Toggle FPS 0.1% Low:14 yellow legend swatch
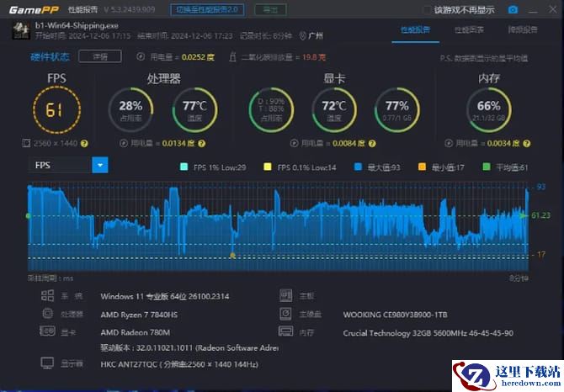Image resolution: width=564 pixels, height=392 pixels. 267,167
